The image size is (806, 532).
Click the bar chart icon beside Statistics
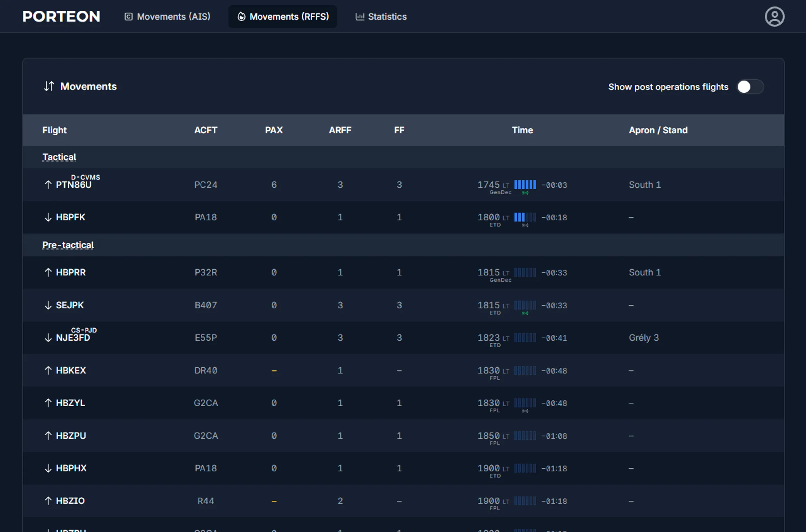click(x=359, y=16)
